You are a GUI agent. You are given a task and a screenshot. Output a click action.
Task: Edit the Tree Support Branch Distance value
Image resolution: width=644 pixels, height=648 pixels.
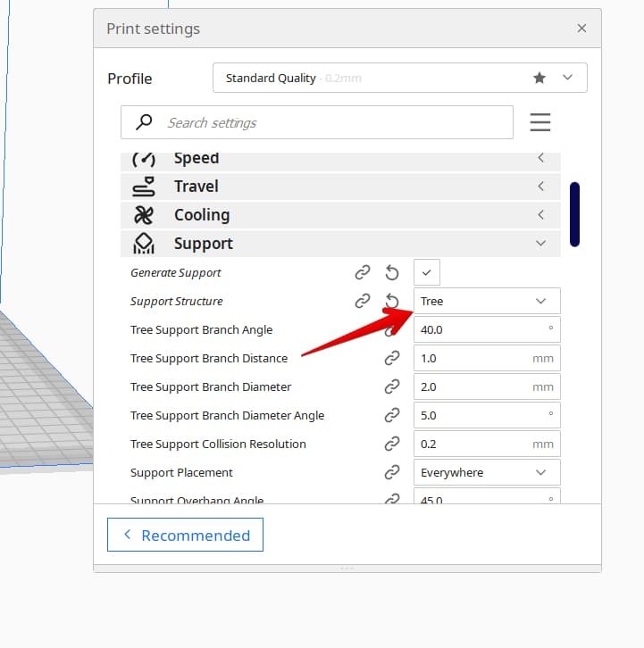click(x=487, y=358)
